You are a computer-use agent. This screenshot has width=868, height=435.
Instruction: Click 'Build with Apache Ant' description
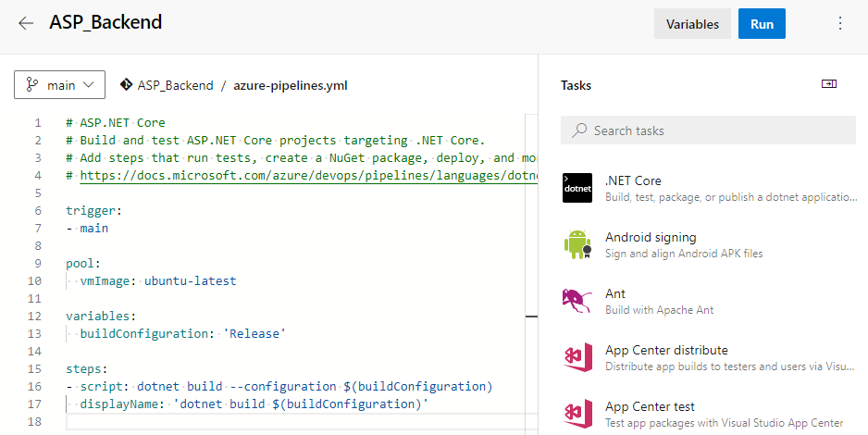pyautogui.click(x=659, y=310)
